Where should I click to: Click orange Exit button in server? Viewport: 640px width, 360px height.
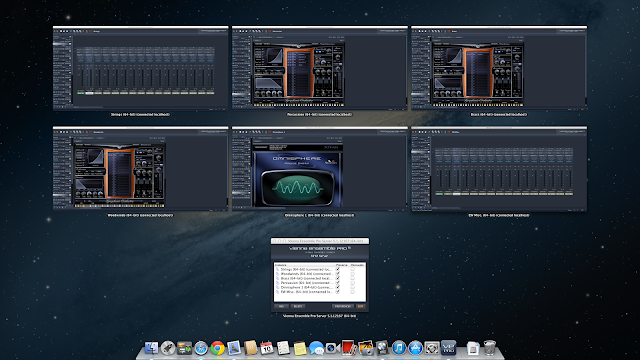click(360, 306)
